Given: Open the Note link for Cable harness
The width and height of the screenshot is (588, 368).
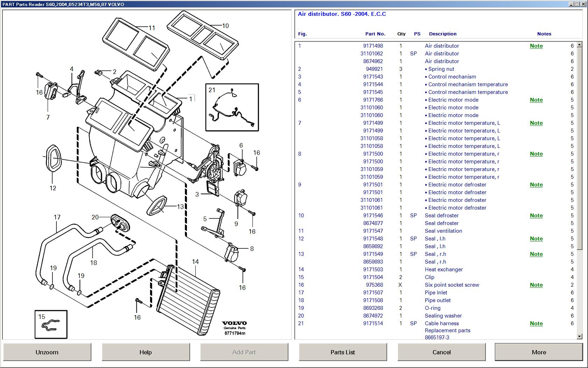Looking at the screenshot, I should point(536,323).
